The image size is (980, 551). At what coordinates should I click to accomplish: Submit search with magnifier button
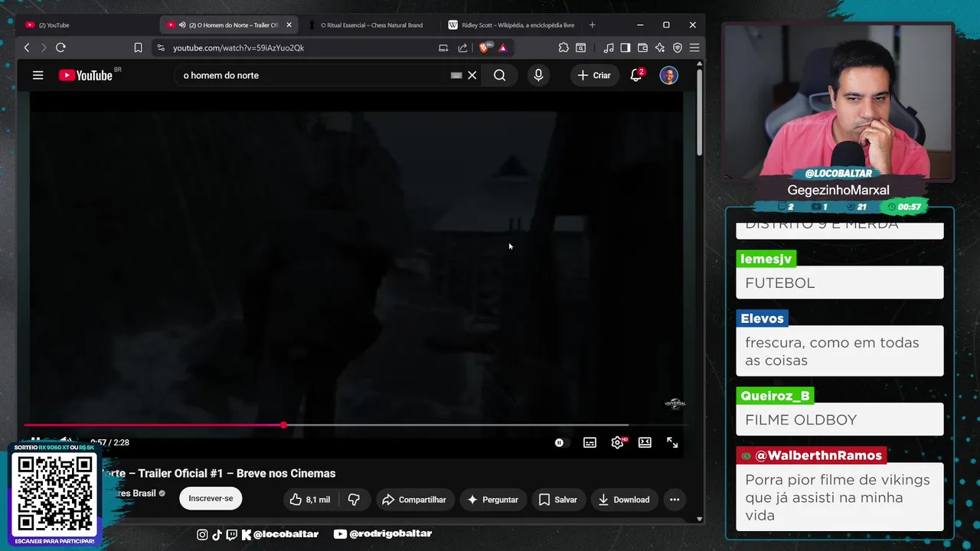click(x=500, y=75)
